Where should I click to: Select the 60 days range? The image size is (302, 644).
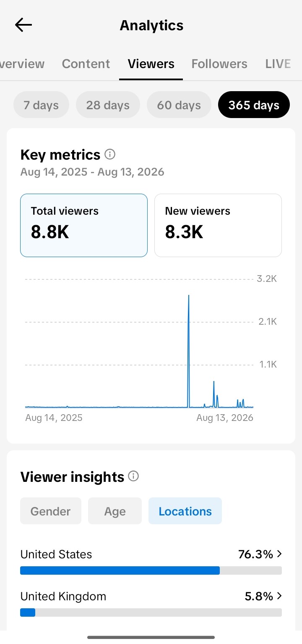point(179,105)
